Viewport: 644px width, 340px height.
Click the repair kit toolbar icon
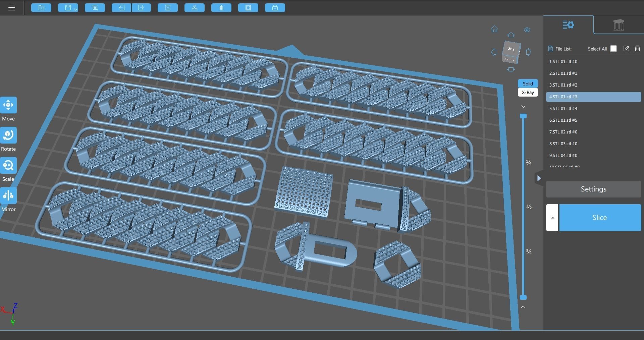point(275,8)
